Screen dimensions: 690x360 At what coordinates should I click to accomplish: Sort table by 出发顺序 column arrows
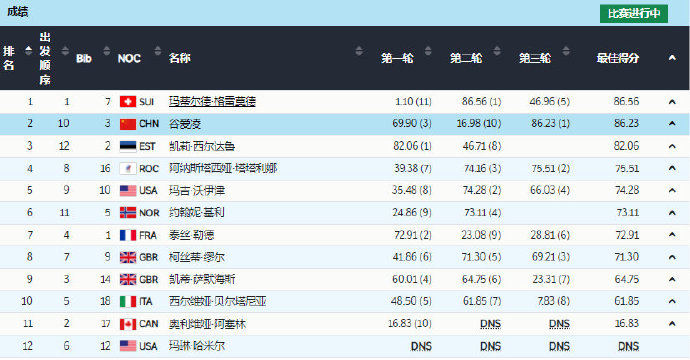click(x=65, y=51)
